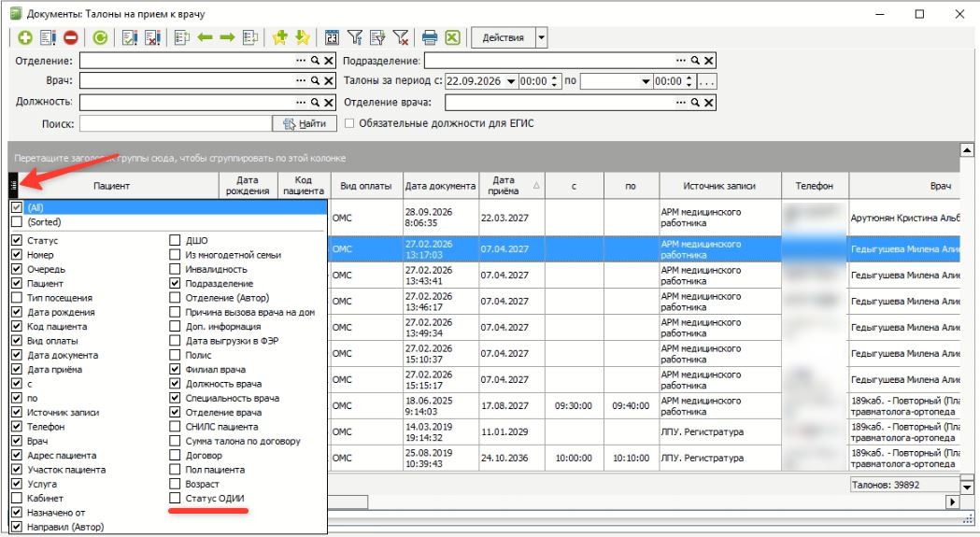Screen dimensions: 980x537
Task: Click the printer icon in toolbar
Action: click(430, 37)
